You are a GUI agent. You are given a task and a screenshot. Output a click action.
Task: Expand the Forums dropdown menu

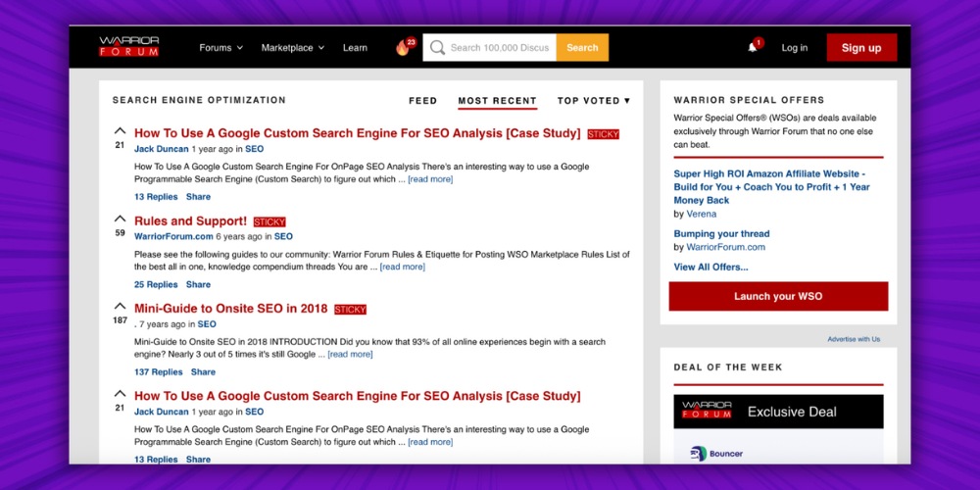220,47
